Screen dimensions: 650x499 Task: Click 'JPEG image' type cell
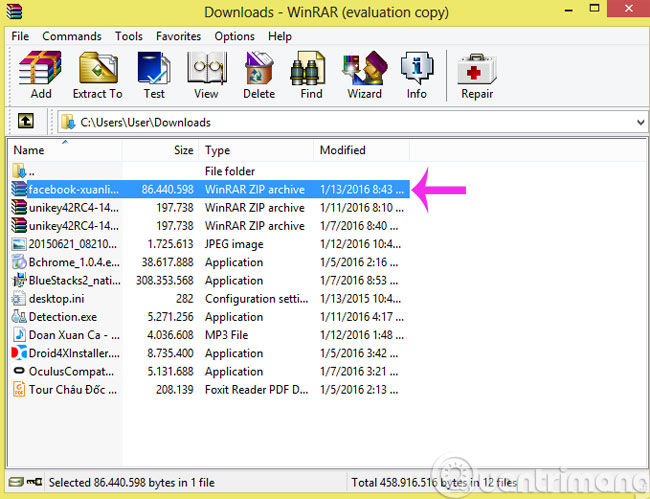click(234, 244)
